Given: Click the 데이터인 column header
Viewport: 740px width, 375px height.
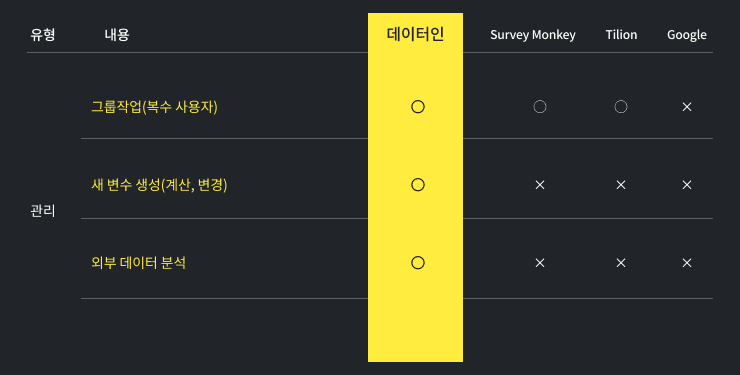Looking at the screenshot, I should 415,34.
